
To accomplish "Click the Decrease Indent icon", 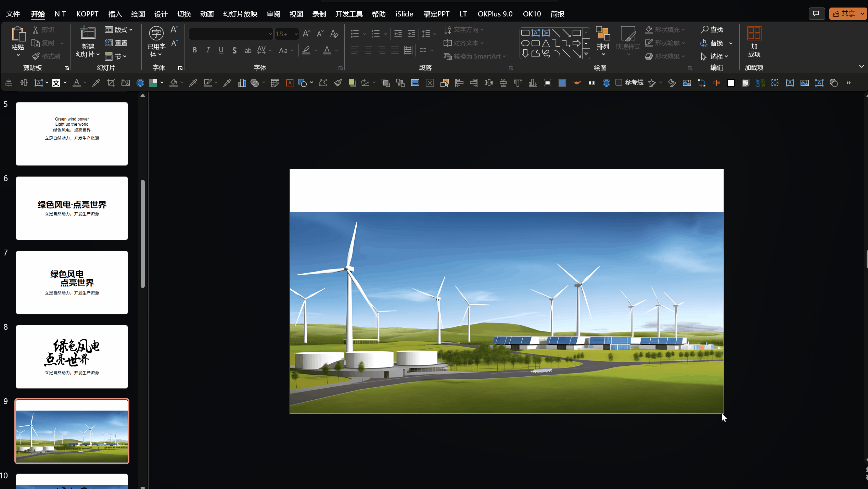I will point(398,34).
